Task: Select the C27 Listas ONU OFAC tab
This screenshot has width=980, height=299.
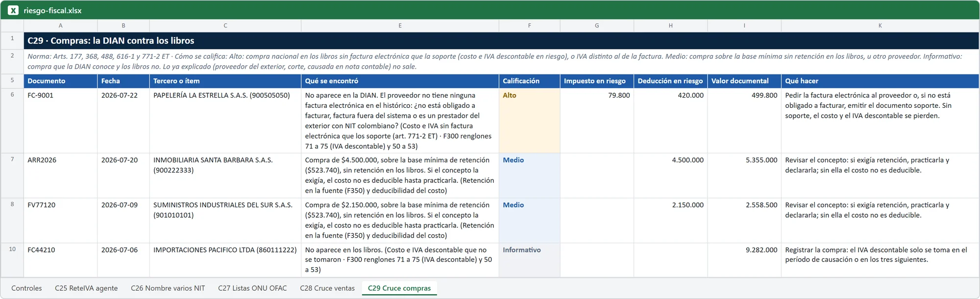Action: [252, 288]
